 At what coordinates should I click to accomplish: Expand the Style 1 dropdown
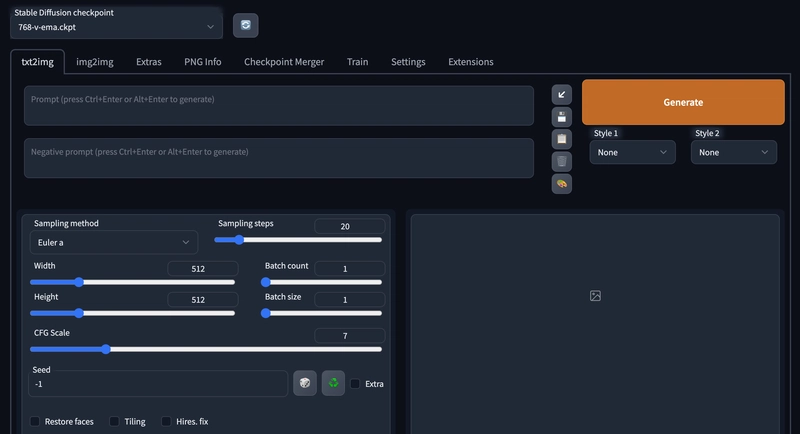tap(632, 152)
